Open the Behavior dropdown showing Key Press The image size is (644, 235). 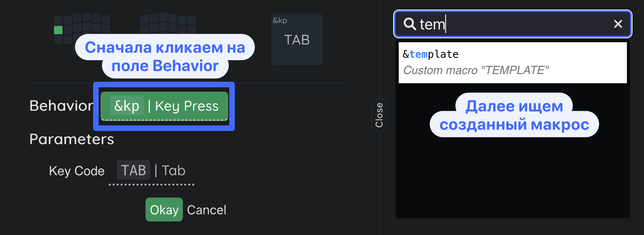click(x=187, y=106)
